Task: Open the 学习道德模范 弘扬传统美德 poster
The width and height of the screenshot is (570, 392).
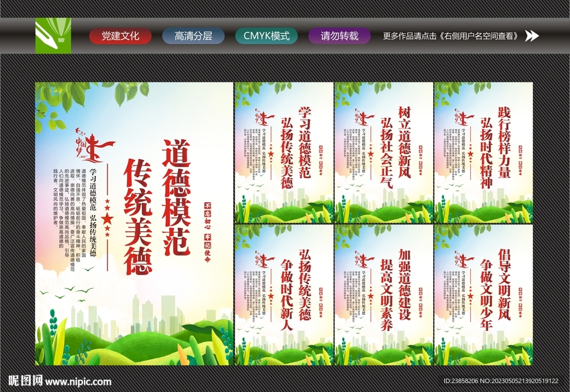Action: click(284, 153)
